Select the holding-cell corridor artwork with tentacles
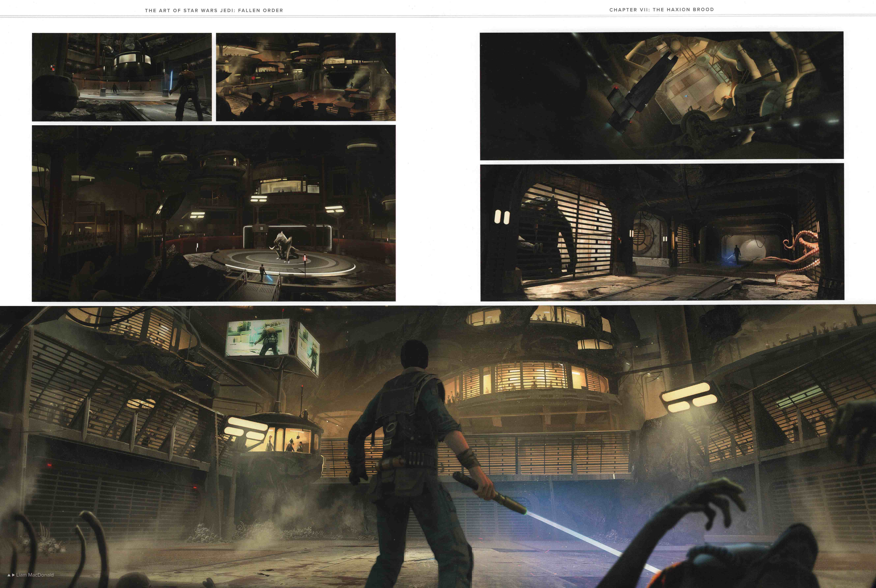Viewport: 876px width, 588px height. 662,232
